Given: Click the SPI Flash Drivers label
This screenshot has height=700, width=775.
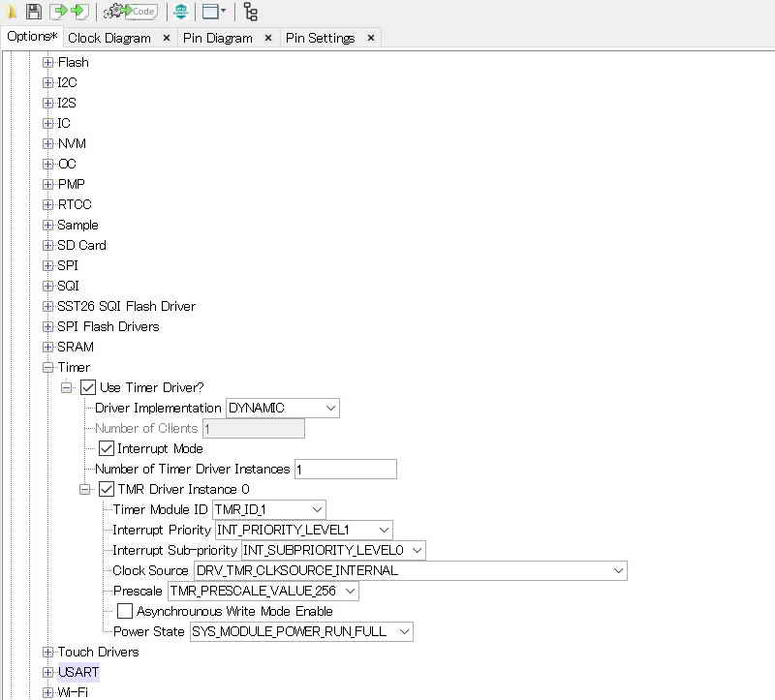Looking at the screenshot, I should pos(108,326).
